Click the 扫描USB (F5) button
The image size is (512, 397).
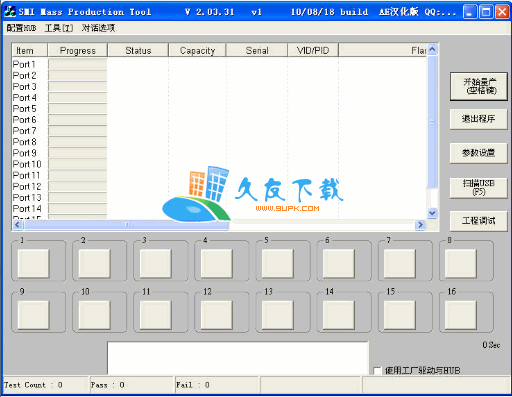[x=479, y=188]
